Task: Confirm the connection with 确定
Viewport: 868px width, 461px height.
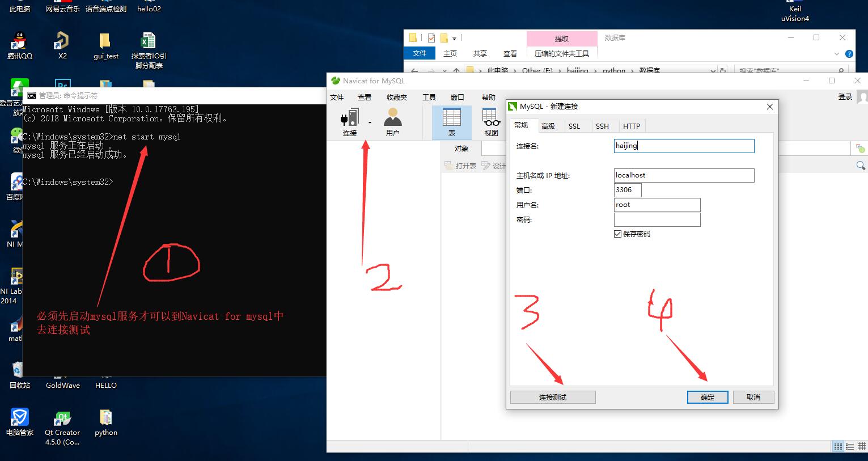Action: [x=708, y=397]
